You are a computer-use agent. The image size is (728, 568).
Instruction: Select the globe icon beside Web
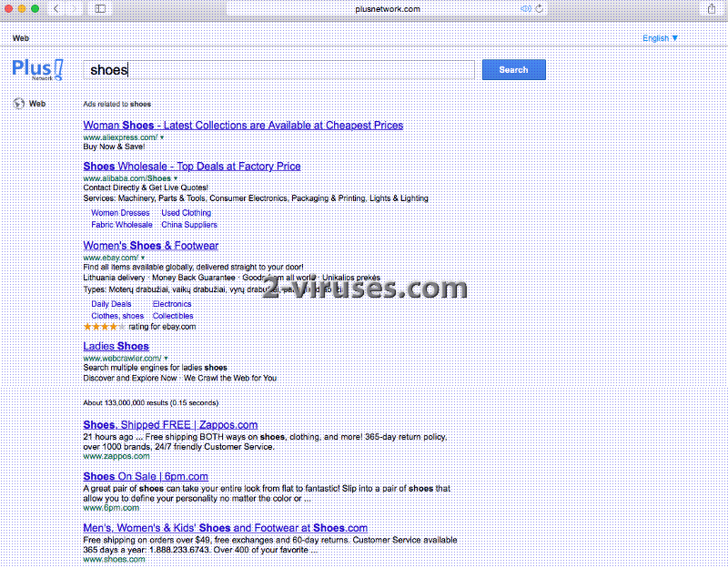[20, 103]
